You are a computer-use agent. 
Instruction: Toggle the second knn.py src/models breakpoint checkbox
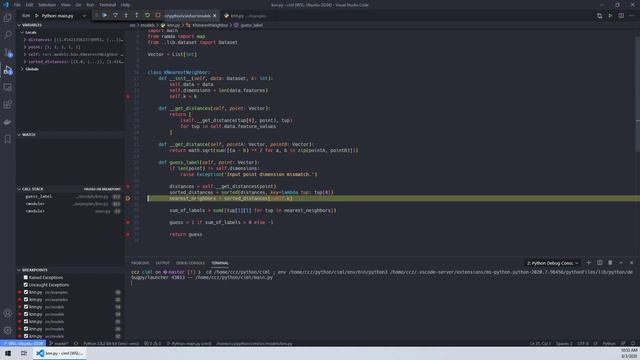point(26,314)
